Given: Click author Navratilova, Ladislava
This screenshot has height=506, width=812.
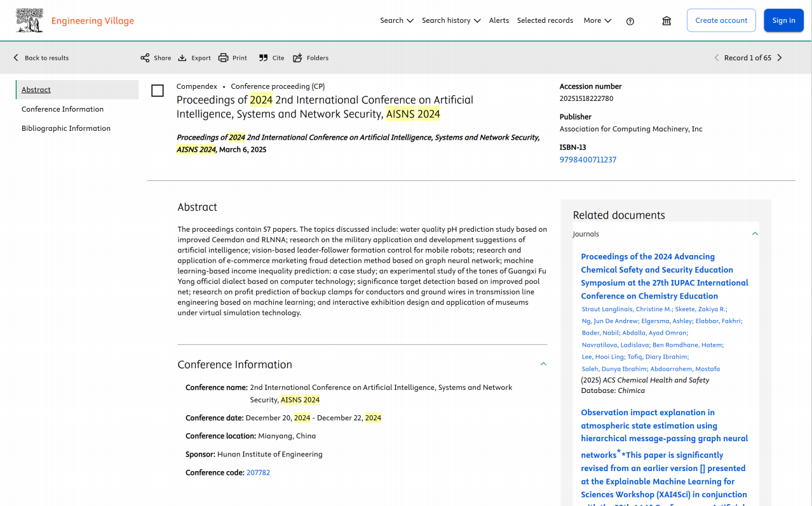Looking at the screenshot, I should pos(615,345).
